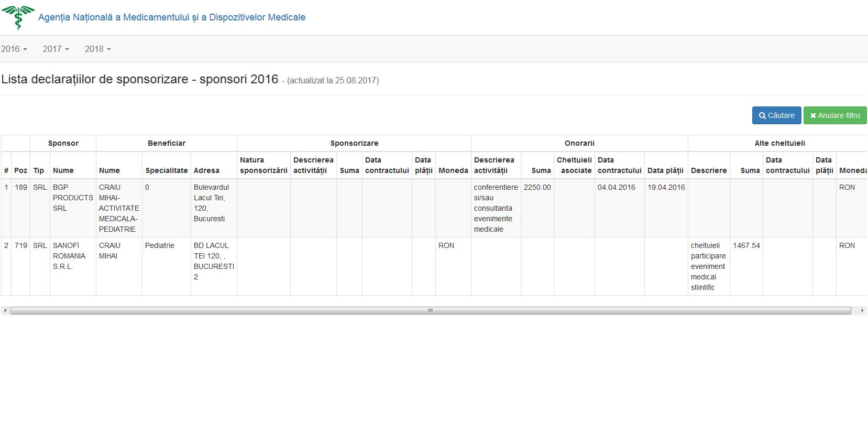The image size is (868, 443).
Task: Open the 2016 dropdown menu
Action: click(14, 49)
